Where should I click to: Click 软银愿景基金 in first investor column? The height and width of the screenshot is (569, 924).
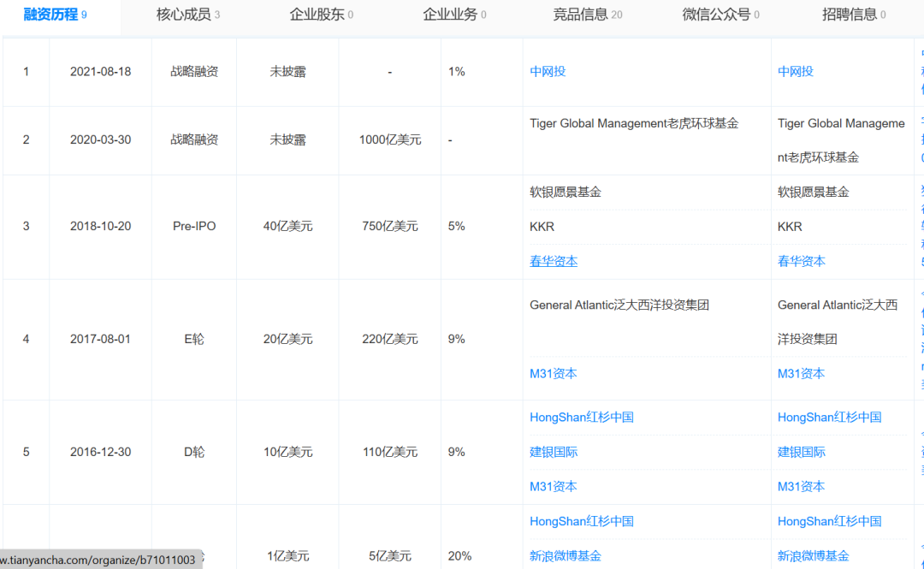pos(566,192)
